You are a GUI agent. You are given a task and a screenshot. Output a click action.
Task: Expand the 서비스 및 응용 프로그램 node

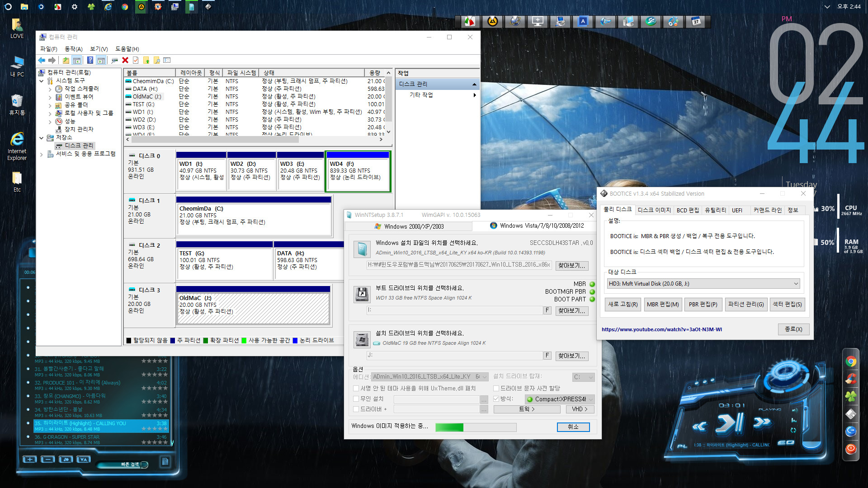(x=42, y=154)
